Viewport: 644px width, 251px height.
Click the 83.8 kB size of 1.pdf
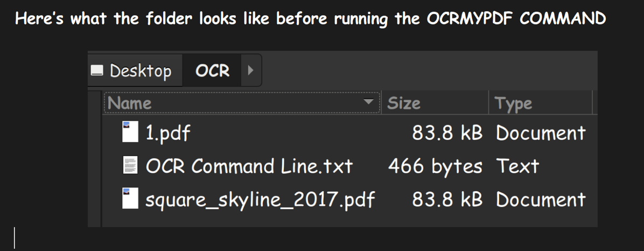click(x=447, y=133)
